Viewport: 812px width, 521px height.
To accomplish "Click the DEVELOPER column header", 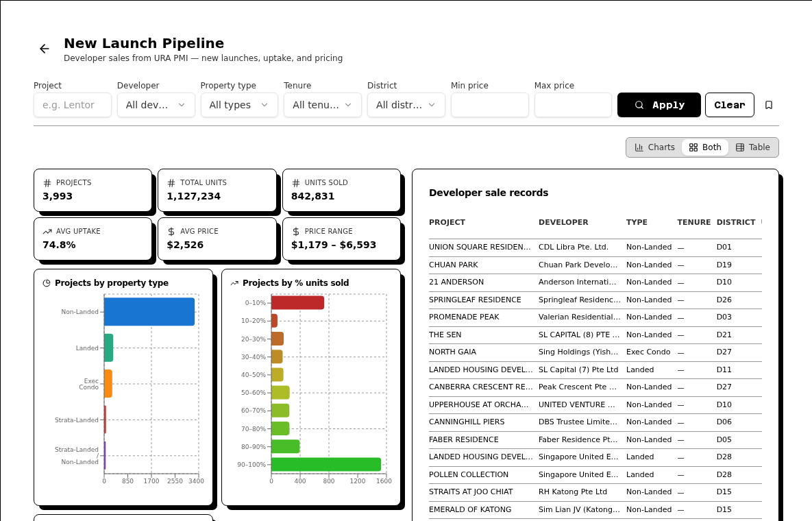I will coord(563,222).
